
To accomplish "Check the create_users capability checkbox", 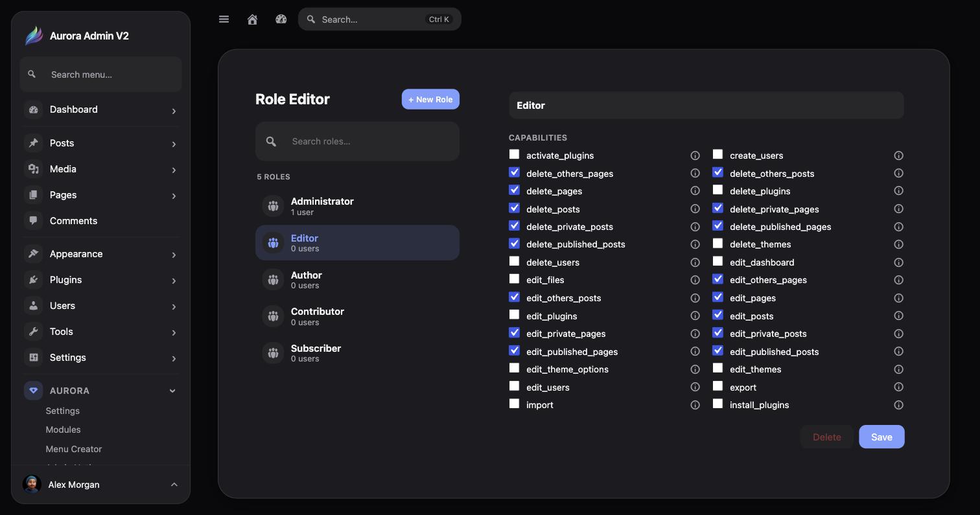I will pos(717,154).
